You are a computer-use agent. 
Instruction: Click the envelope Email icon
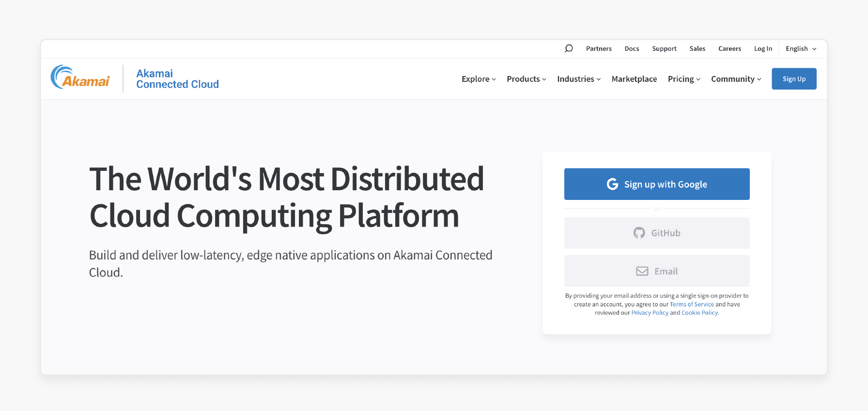pos(642,271)
